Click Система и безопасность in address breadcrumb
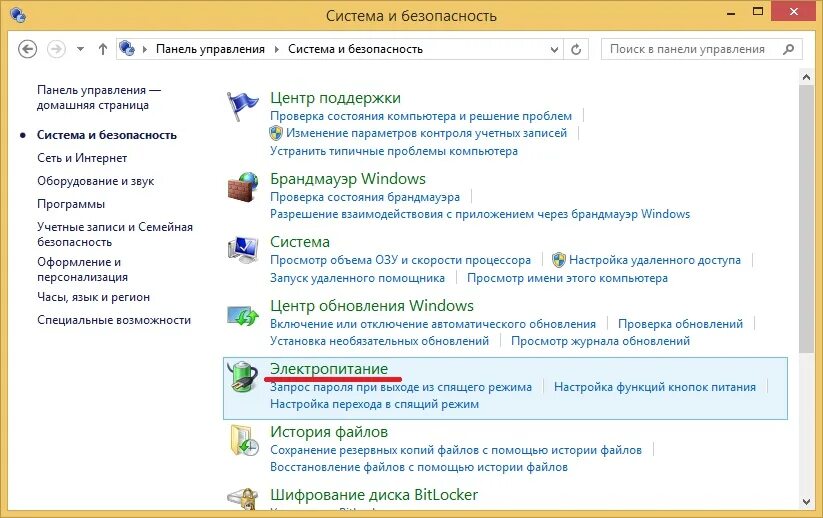This screenshot has height=518, width=823. (x=355, y=49)
